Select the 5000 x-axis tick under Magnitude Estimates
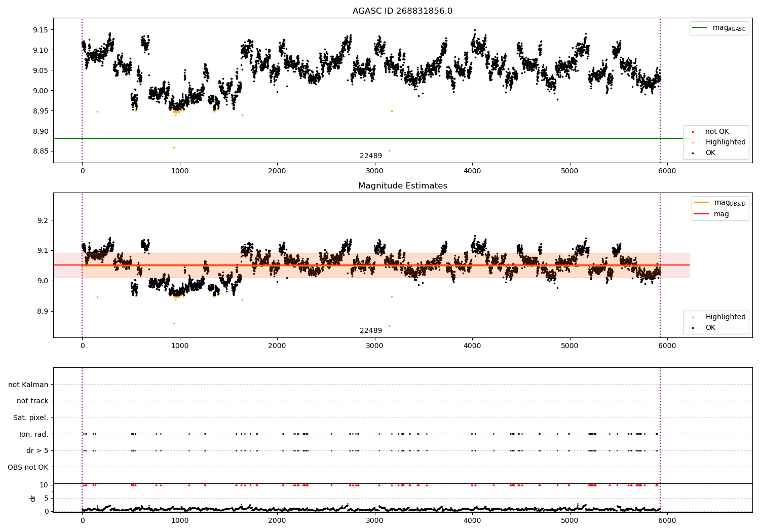760x532 pixels. coord(569,346)
